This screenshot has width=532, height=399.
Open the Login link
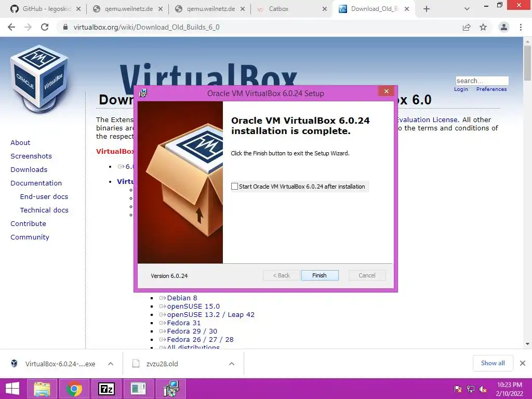point(461,89)
